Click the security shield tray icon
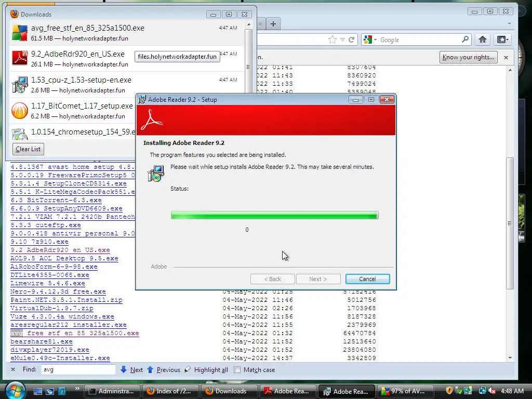 pyautogui.click(x=449, y=391)
